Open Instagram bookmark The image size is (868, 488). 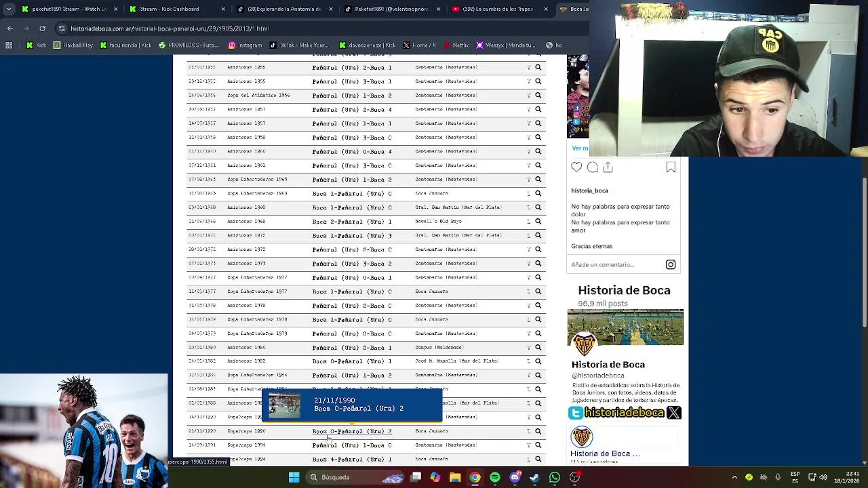[x=245, y=45]
